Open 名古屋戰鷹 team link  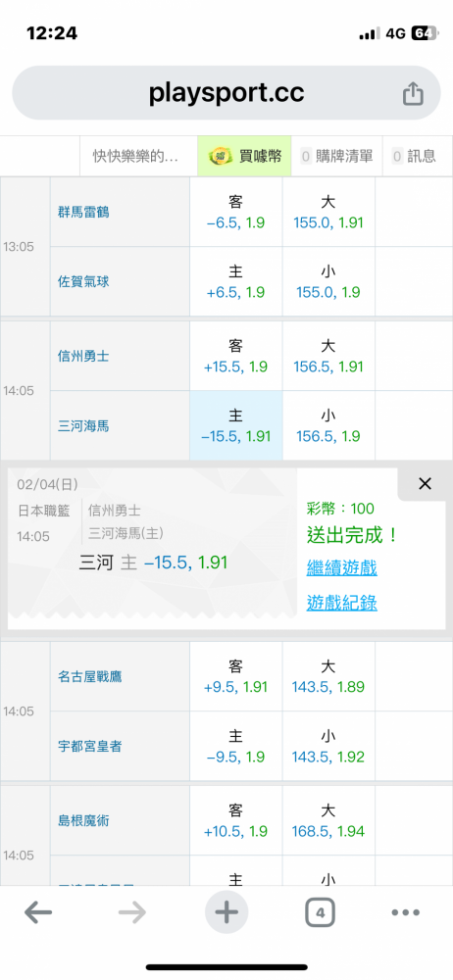click(x=90, y=675)
